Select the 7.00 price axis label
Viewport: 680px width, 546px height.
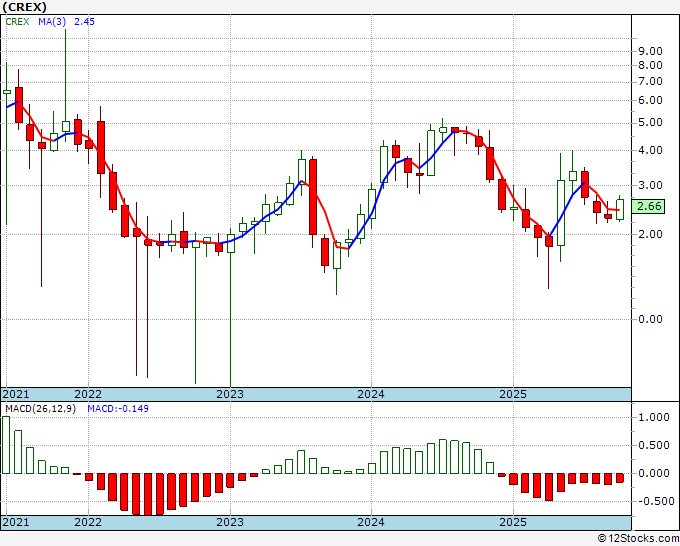pos(650,82)
